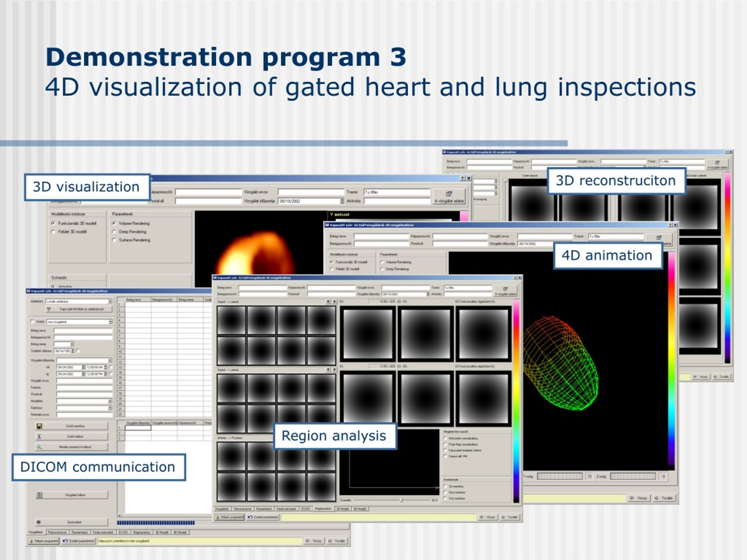Click Gyorsnézet button
This screenshot has width=747, height=560.
coord(72,522)
